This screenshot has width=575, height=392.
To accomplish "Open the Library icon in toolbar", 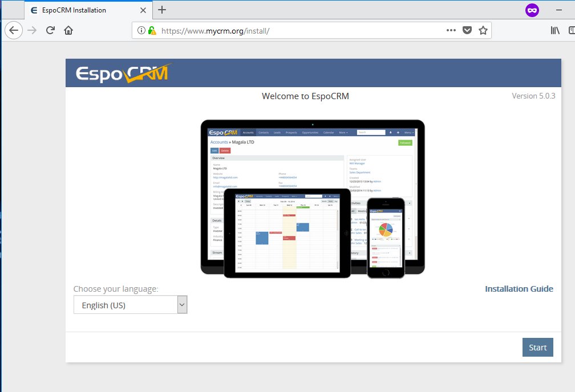I will pyautogui.click(x=555, y=30).
